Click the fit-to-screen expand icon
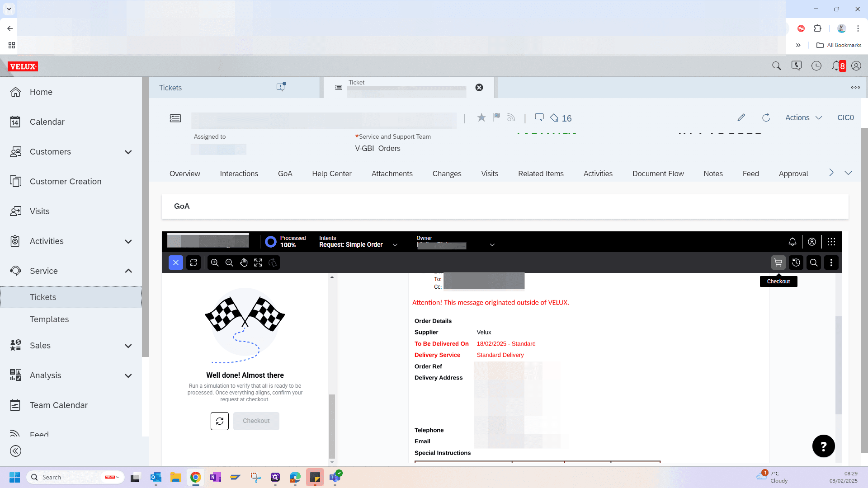 [x=258, y=263]
